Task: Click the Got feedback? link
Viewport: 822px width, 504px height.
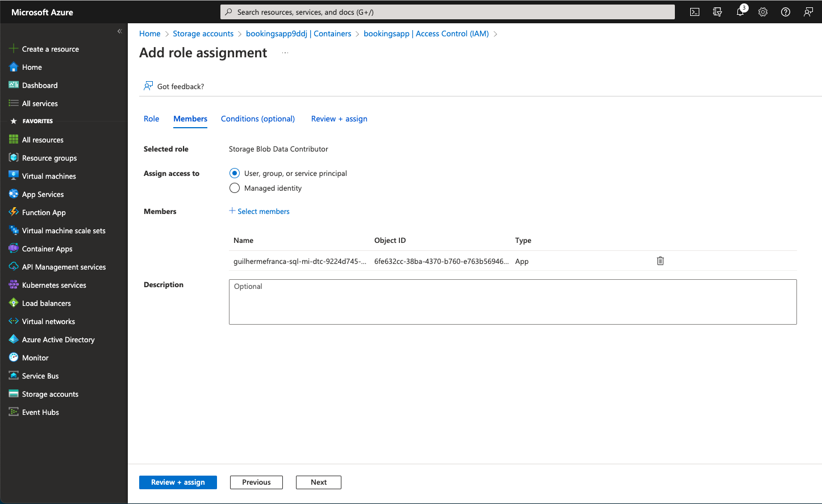Action: pos(181,86)
